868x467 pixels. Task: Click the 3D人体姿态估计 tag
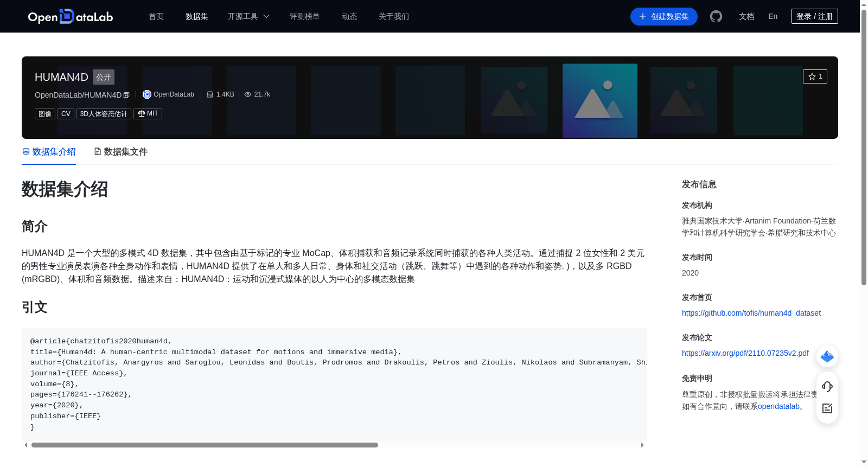(x=104, y=114)
